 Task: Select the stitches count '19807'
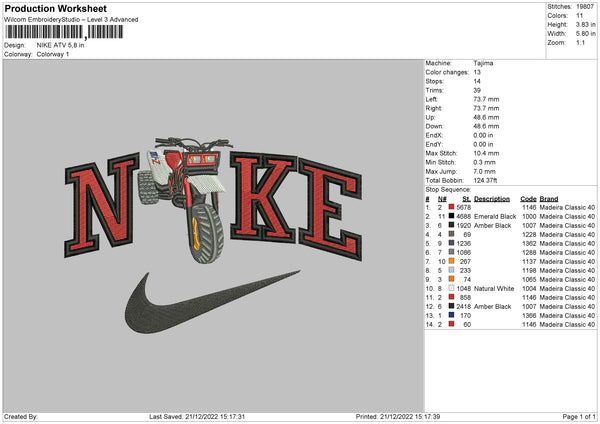pos(585,7)
